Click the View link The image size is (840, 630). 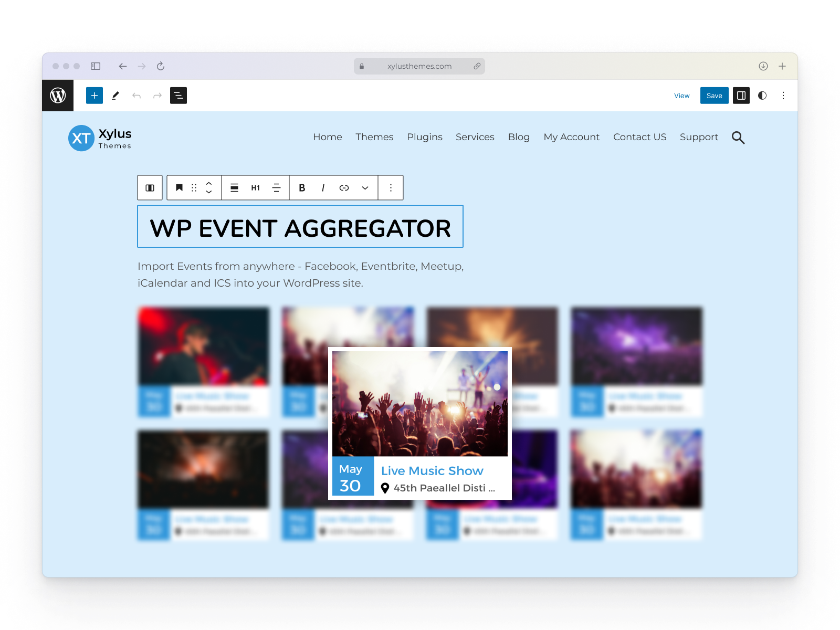[681, 96]
